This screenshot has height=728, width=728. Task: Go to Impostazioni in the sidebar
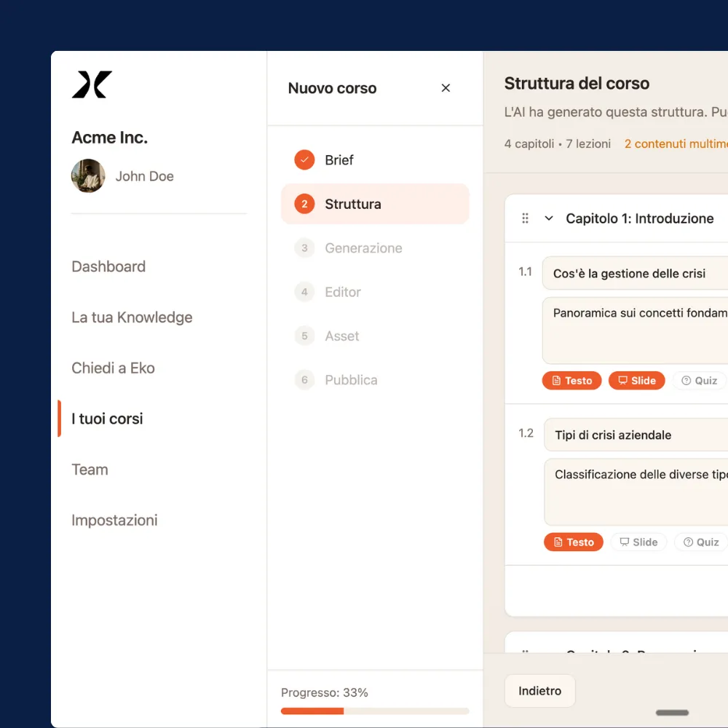pos(114,520)
